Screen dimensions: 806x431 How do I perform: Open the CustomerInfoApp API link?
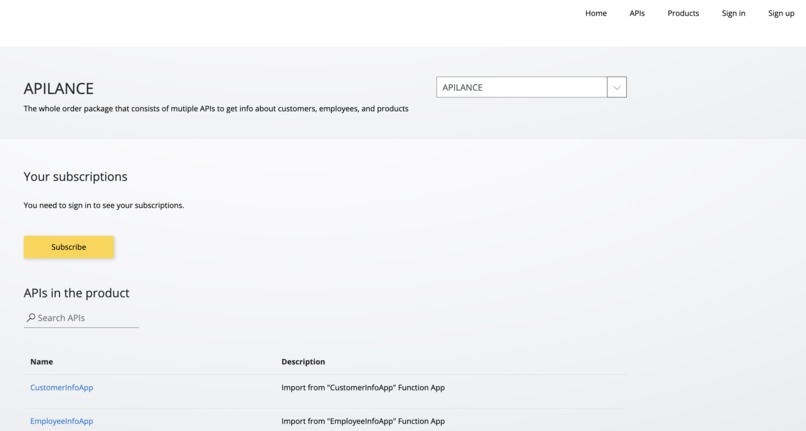click(x=62, y=387)
